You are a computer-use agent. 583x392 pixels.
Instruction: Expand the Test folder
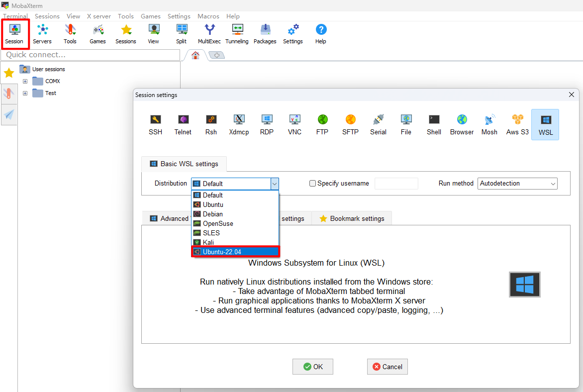pos(25,93)
